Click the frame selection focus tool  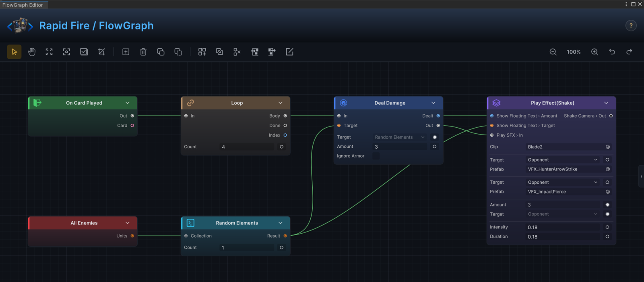pos(66,52)
